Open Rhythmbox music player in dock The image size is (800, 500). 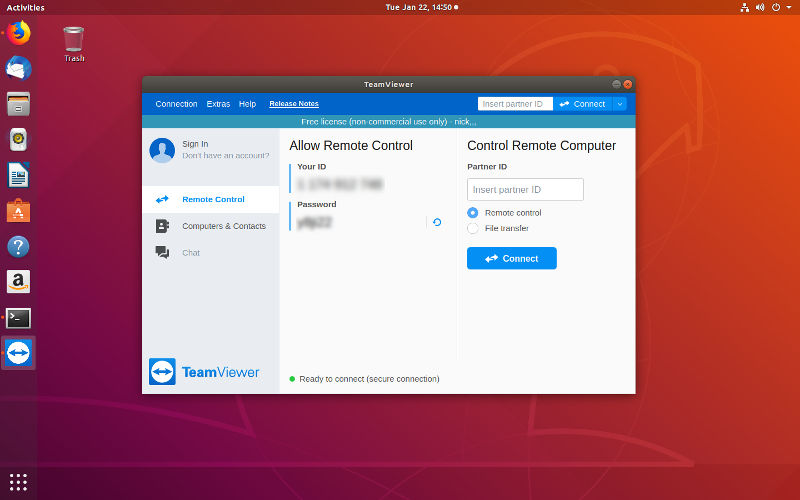(x=18, y=139)
